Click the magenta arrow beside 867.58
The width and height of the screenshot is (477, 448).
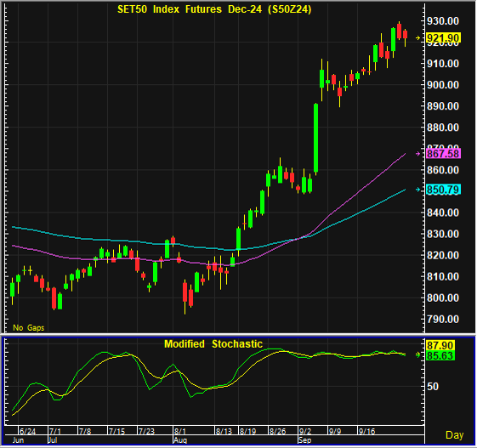point(418,154)
